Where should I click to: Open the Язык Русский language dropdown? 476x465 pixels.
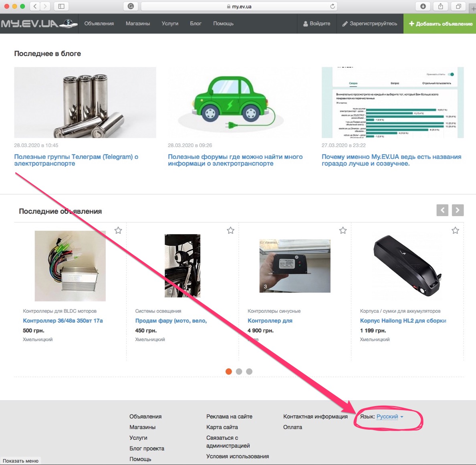point(389,416)
